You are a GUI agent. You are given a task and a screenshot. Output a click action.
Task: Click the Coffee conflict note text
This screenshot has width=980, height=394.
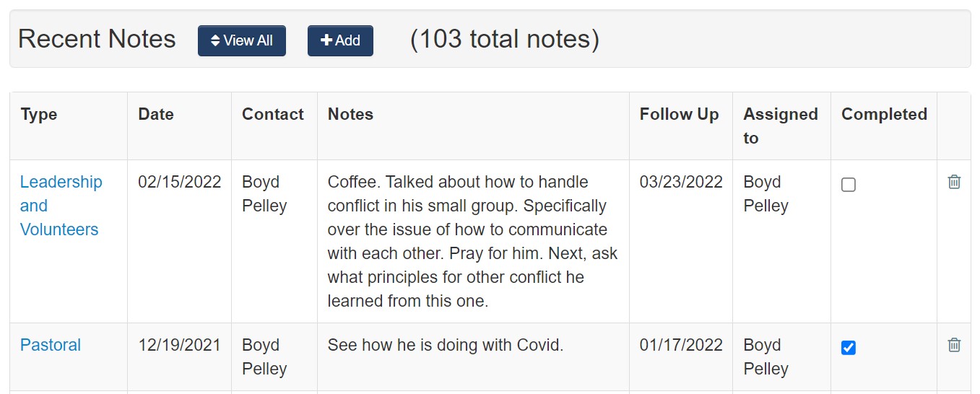pos(473,241)
